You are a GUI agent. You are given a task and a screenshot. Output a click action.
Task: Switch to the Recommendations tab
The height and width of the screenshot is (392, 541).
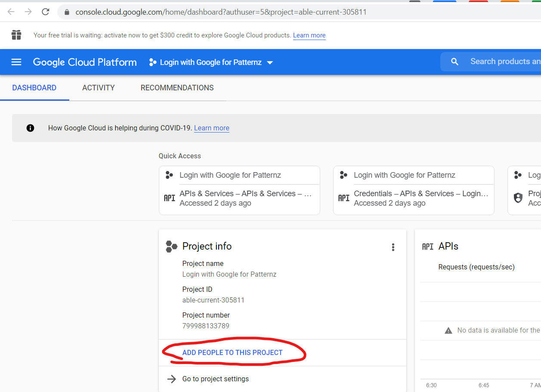pyautogui.click(x=177, y=88)
